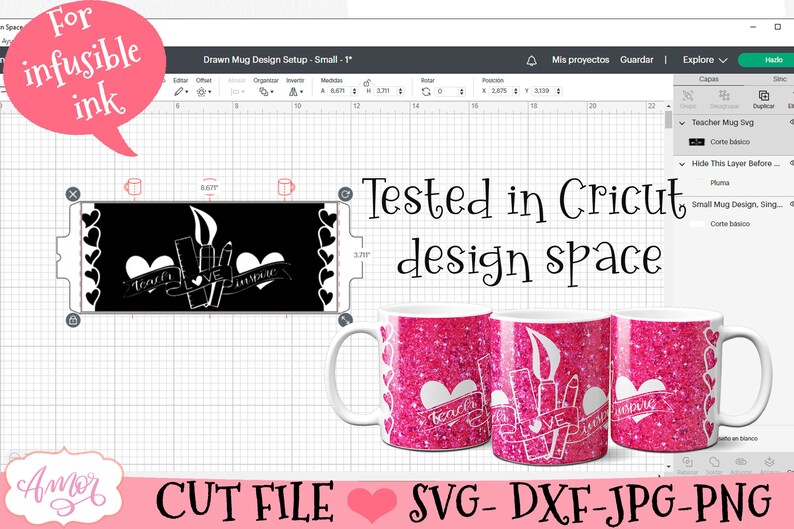Viewport: 794px width, 529px height.
Task: Toggle visibility of Hide This Layer Before layer
Action: [x=791, y=163]
